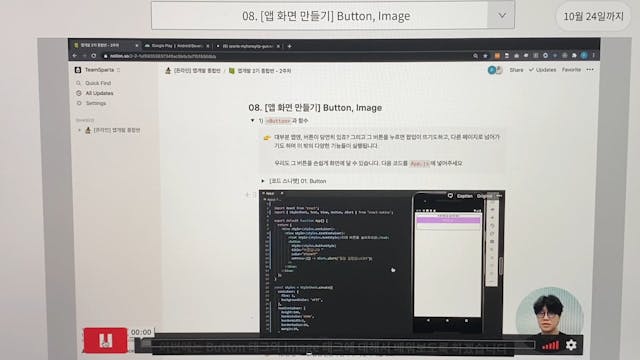
Task: Click the red pause button on video player
Action: tap(105, 340)
